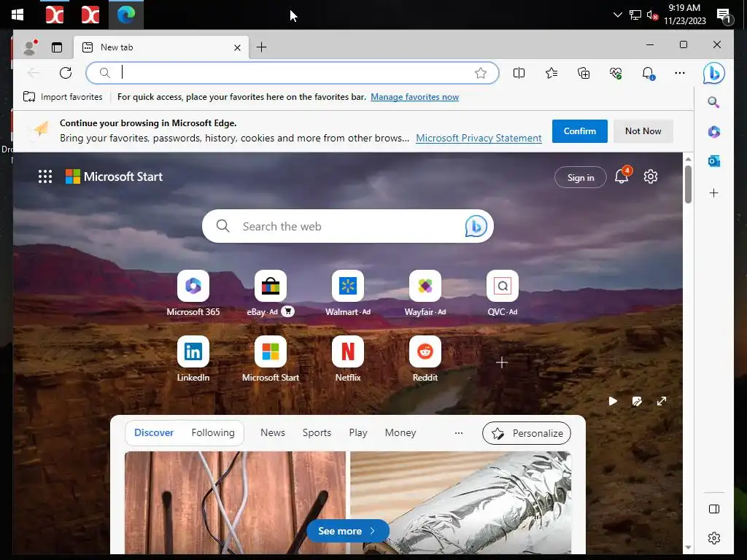Add a new quick link site

pos(502,362)
